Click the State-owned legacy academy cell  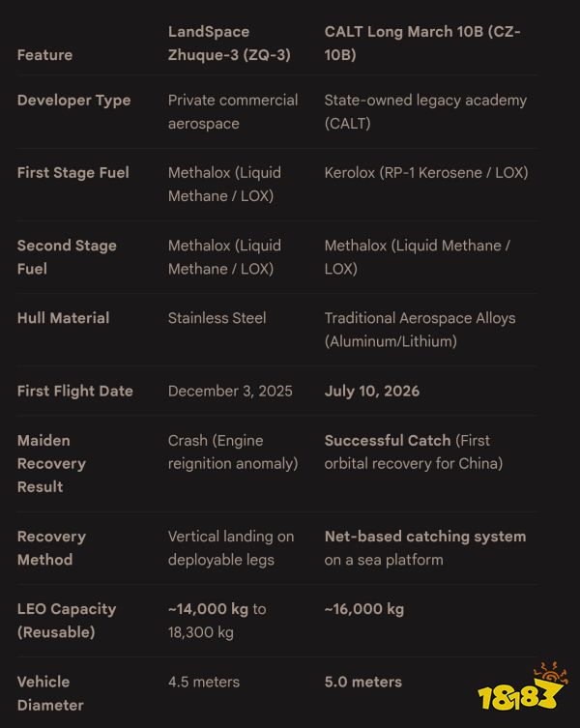(x=425, y=112)
